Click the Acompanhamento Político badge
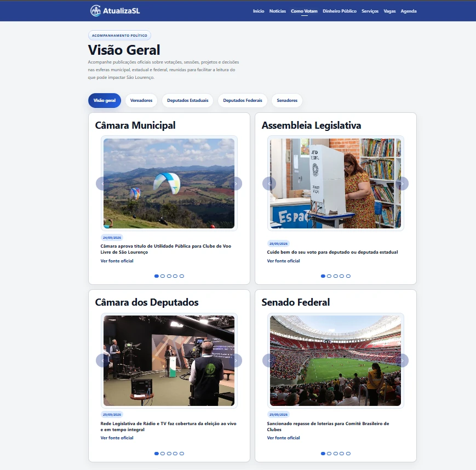The width and height of the screenshot is (476, 470). pos(119,36)
